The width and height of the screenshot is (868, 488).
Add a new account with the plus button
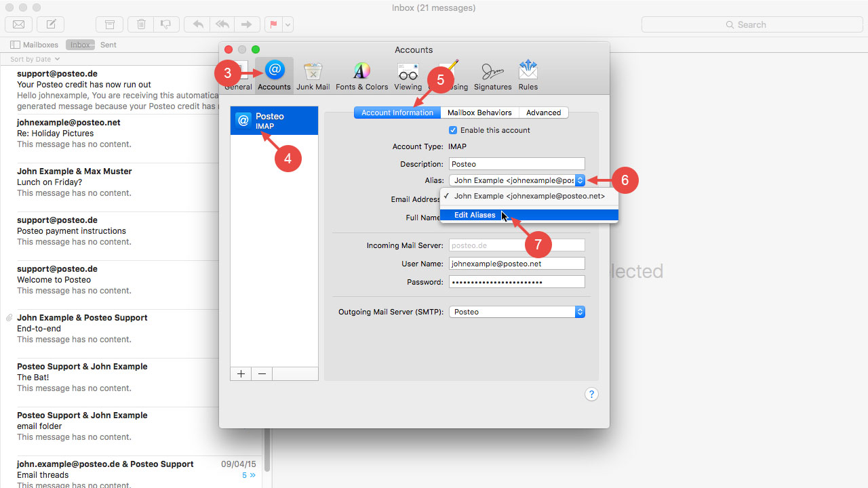[241, 373]
